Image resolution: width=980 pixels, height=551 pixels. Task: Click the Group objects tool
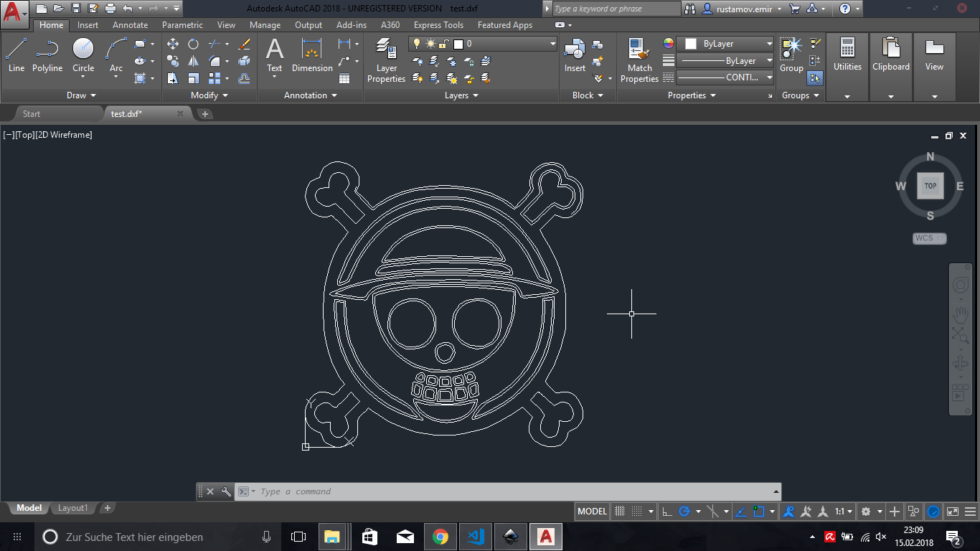[791, 55]
